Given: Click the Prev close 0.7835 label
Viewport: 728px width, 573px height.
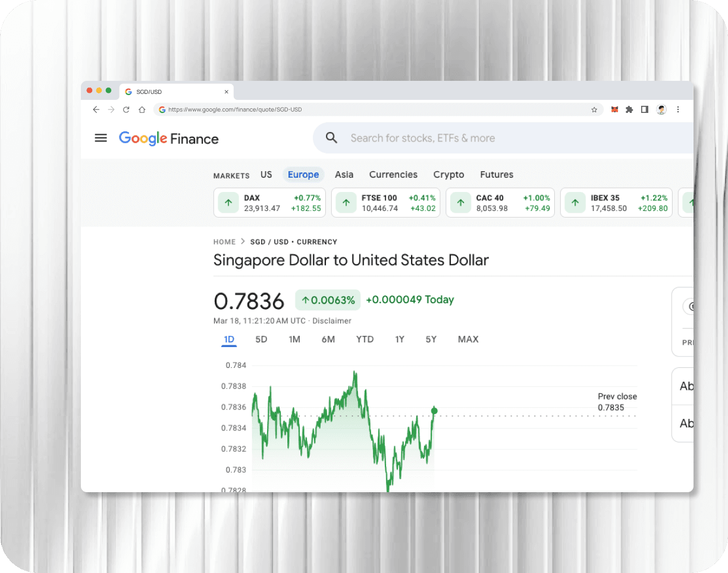Looking at the screenshot, I should [617, 402].
